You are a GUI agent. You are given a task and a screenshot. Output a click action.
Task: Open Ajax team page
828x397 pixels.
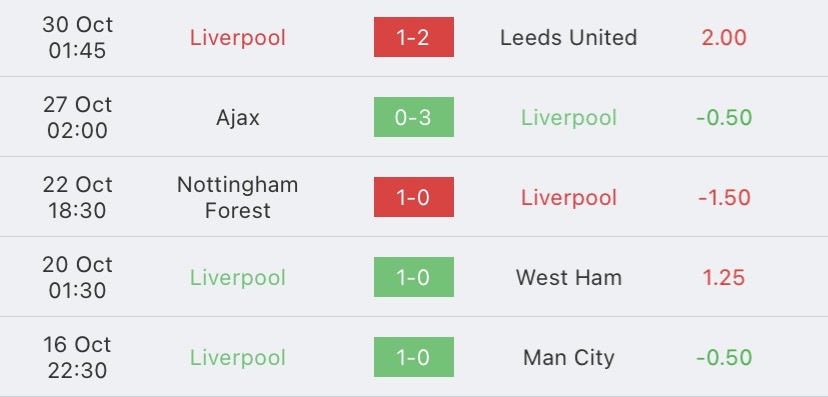(x=238, y=118)
